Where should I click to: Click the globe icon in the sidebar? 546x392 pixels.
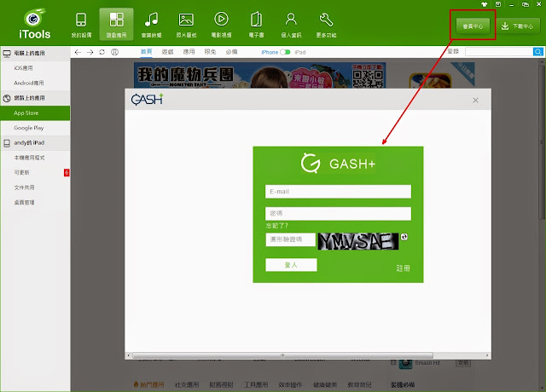click(7, 98)
